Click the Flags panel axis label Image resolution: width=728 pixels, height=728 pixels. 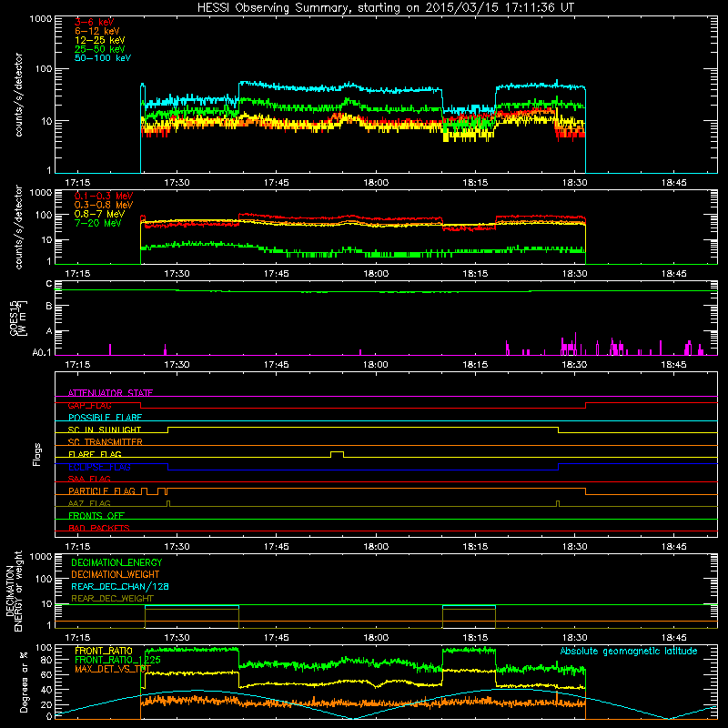tap(37, 454)
